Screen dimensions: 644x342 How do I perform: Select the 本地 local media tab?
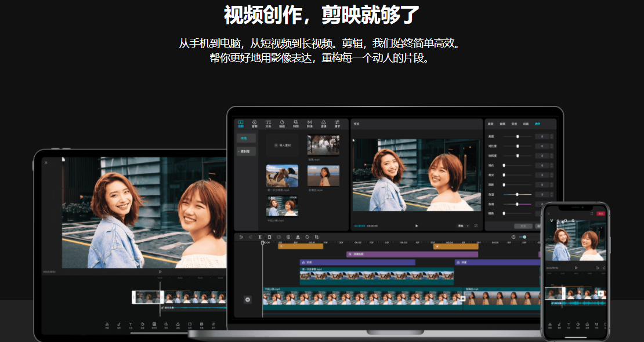[246, 139]
